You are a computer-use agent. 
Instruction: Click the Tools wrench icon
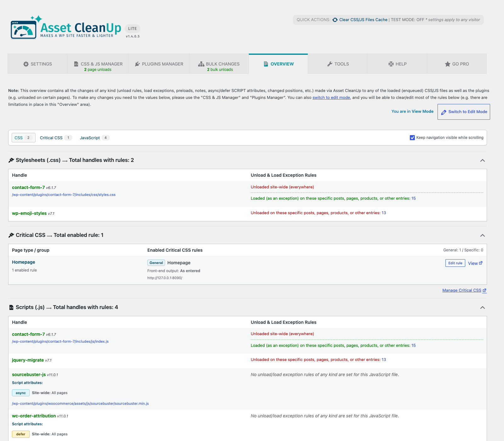pos(330,64)
